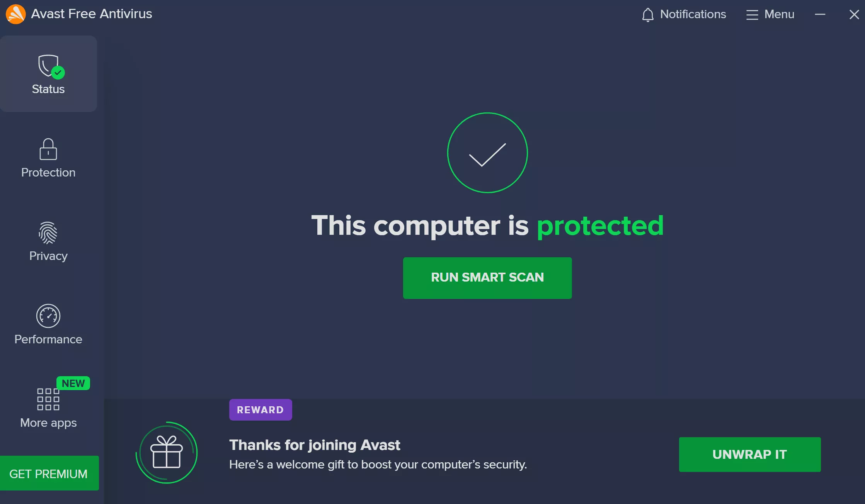The image size is (865, 504).
Task: Expand the Menu dropdown
Action: click(x=771, y=14)
